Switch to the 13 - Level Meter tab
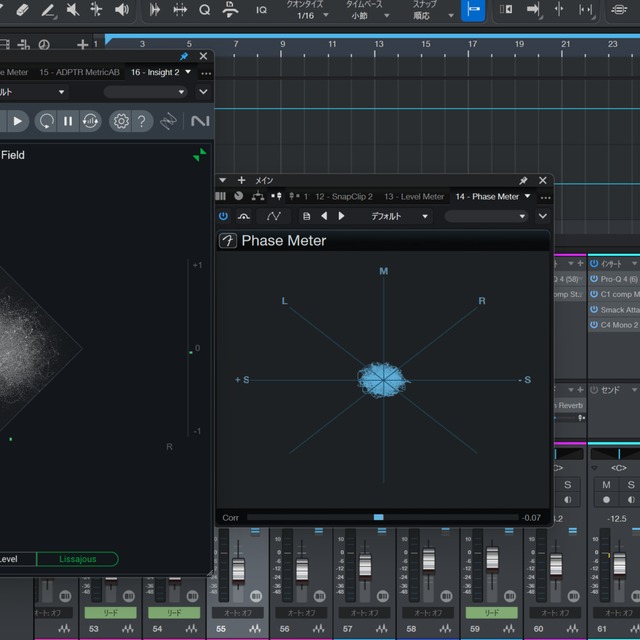This screenshot has width=640, height=640. [413, 197]
